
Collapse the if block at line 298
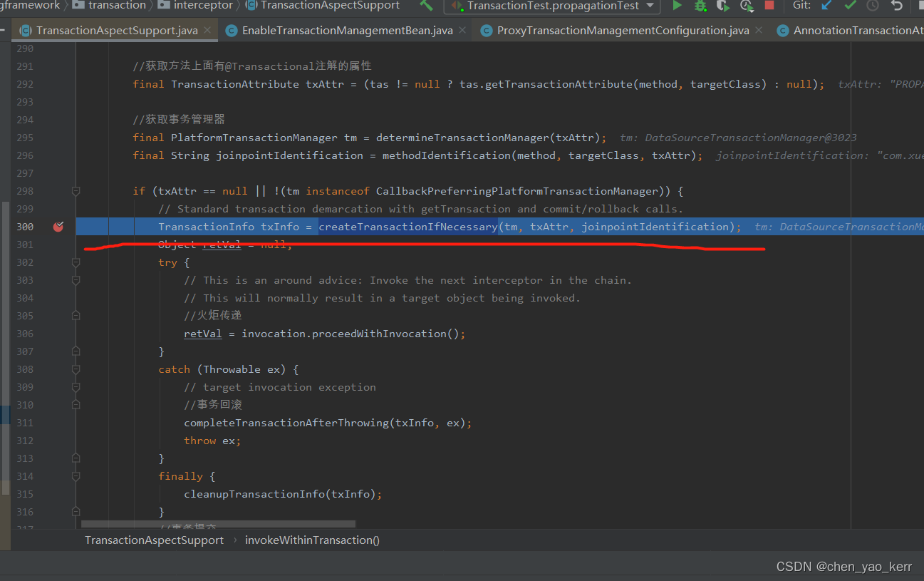(76, 191)
